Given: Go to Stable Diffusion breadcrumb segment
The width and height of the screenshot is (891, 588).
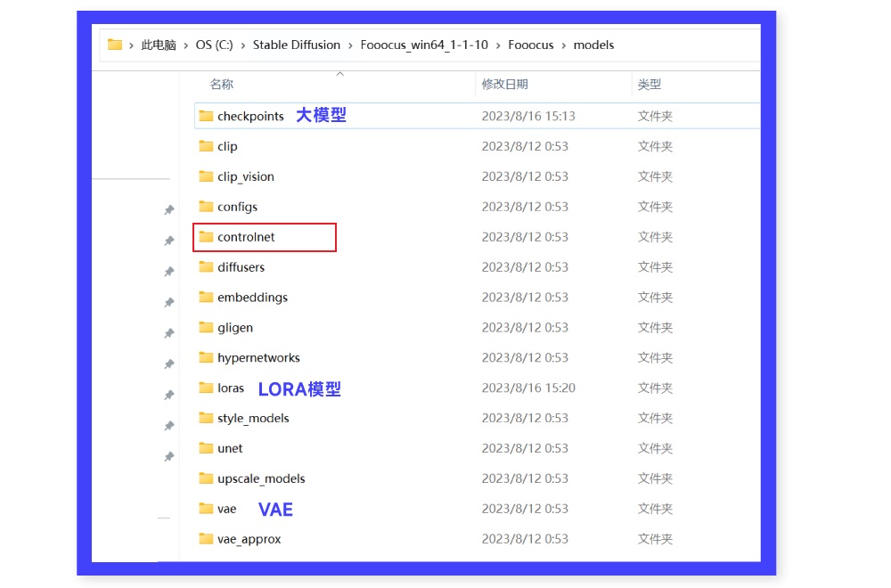Looking at the screenshot, I should click(x=297, y=45).
